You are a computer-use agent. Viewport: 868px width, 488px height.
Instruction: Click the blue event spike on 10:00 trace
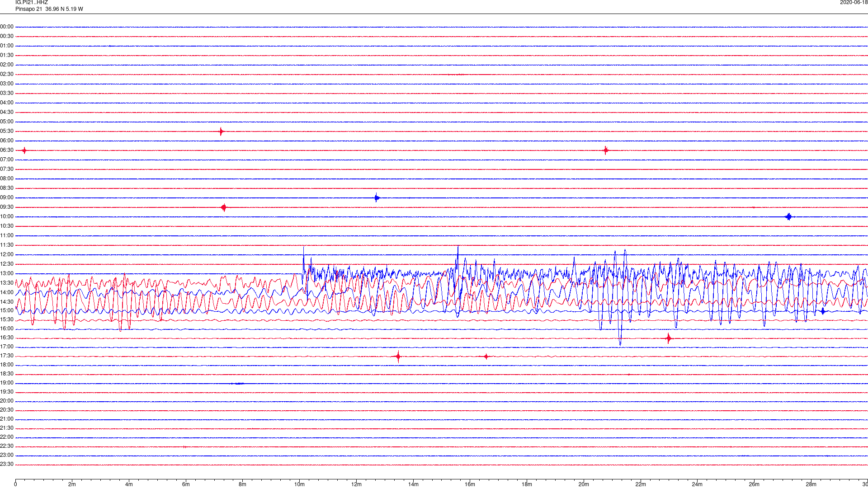pyautogui.click(x=789, y=217)
